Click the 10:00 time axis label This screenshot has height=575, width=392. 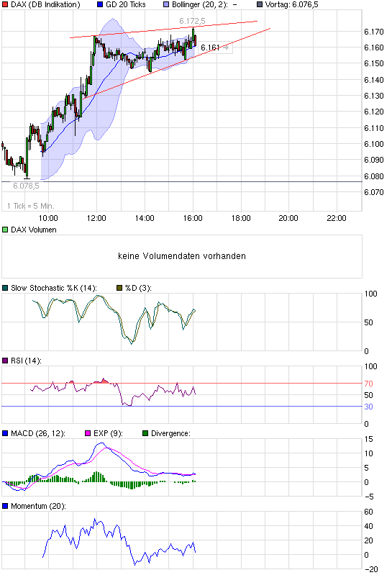[48, 218]
